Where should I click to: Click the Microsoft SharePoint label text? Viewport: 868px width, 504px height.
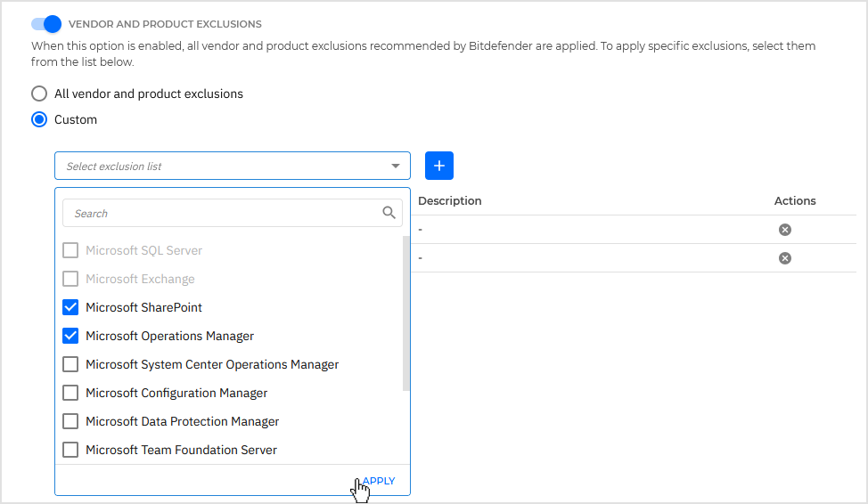click(x=144, y=307)
